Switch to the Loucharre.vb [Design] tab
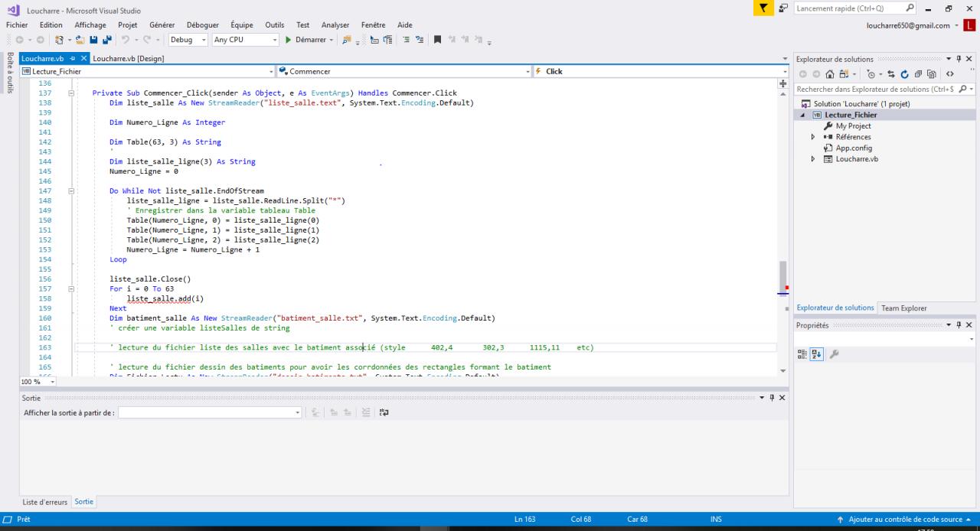 (x=129, y=59)
